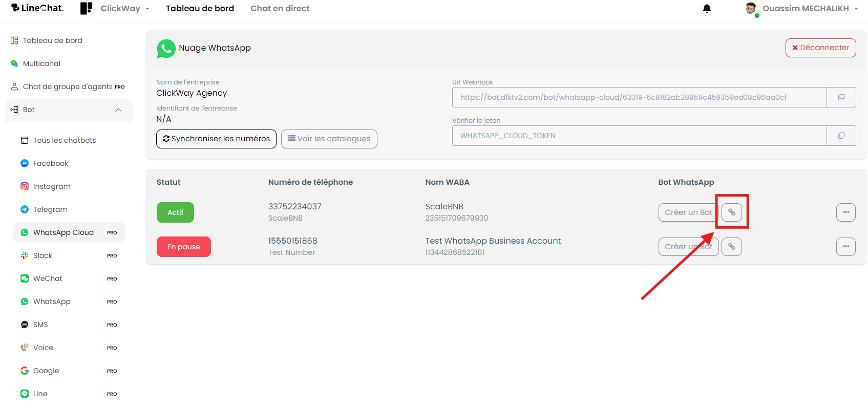Click Synchroniser les numéros button
868x410 pixels.
pyautogui.click(x=216, y=139)
